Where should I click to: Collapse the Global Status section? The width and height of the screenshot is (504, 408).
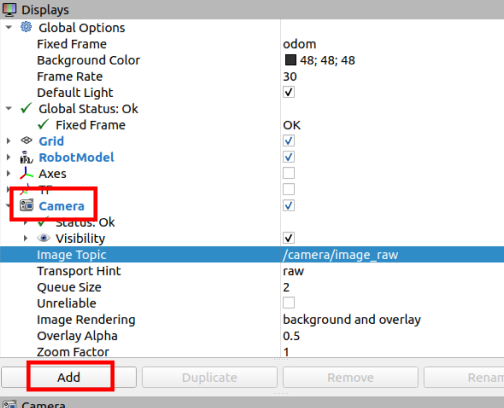[9, 108]
